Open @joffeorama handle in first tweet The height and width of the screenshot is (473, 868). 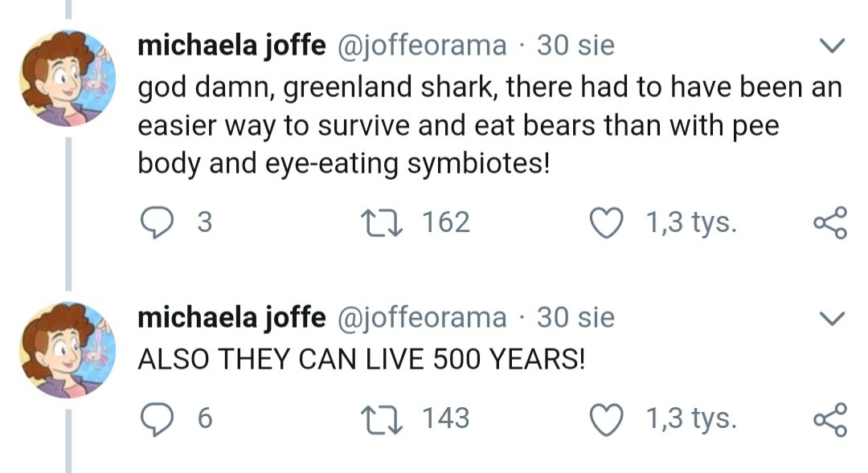coord(420,46)
